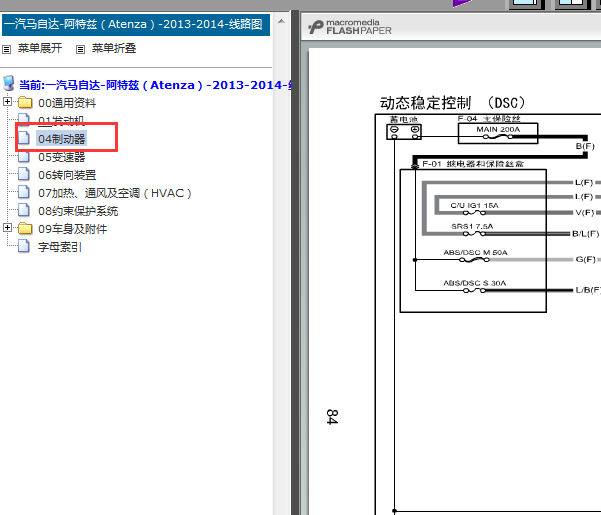
Task: Open the 05变速器 document
Action: pos(61,157)
